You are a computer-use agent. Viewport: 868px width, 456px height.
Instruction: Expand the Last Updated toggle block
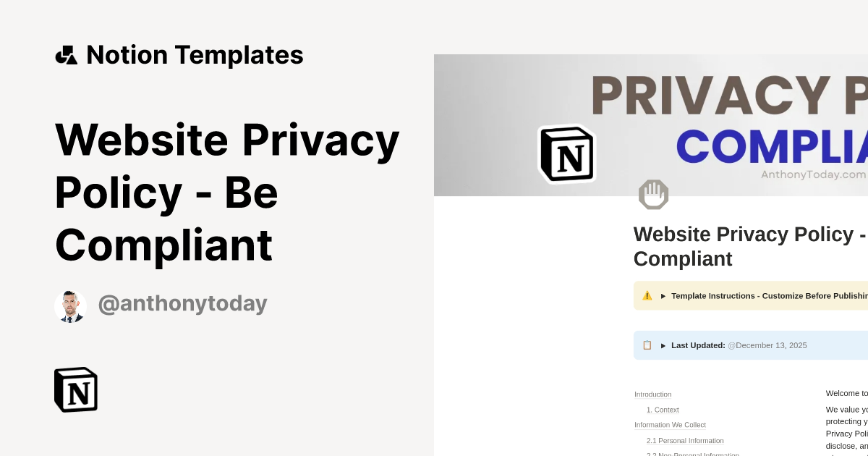coord(663,345)
